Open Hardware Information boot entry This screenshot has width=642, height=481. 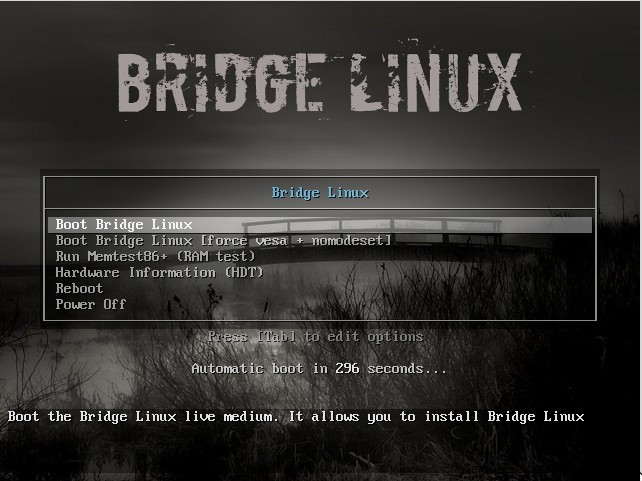159,273
